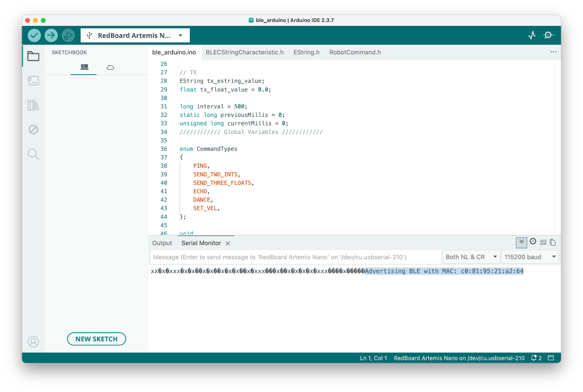The width and height of the screenshot is (583, 392).
Task: Open the Both NL & CR dropdown
Action: click(471, 257)
